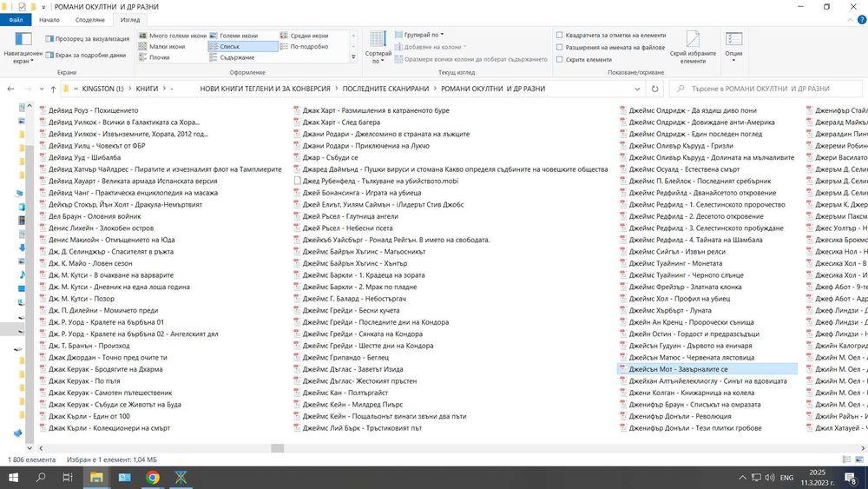868x489 pixels.
Task: Show the Details pane (Екран за подробни данни)
Action: pos(85,55)
